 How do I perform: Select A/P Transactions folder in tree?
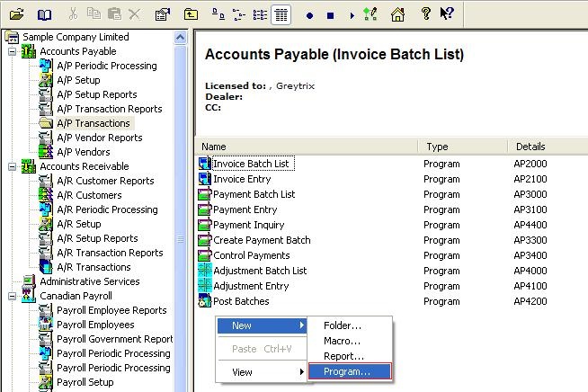coord(94,123)
